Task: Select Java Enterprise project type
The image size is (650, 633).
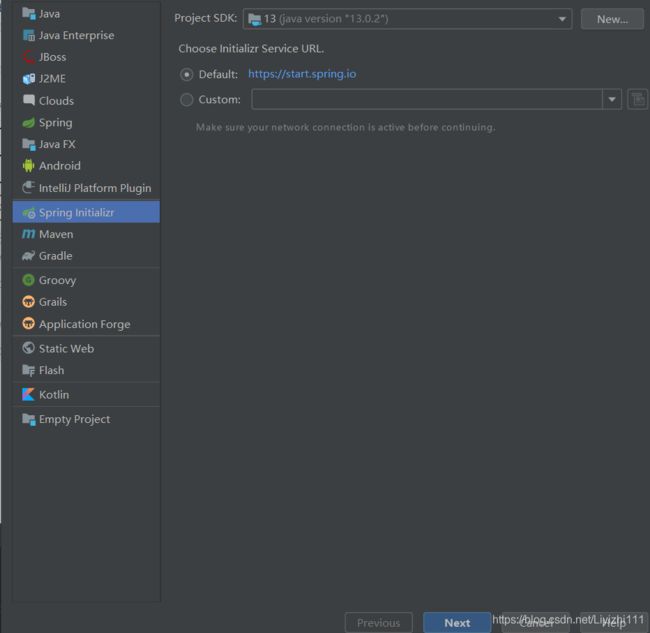Action: coord(86,36)
